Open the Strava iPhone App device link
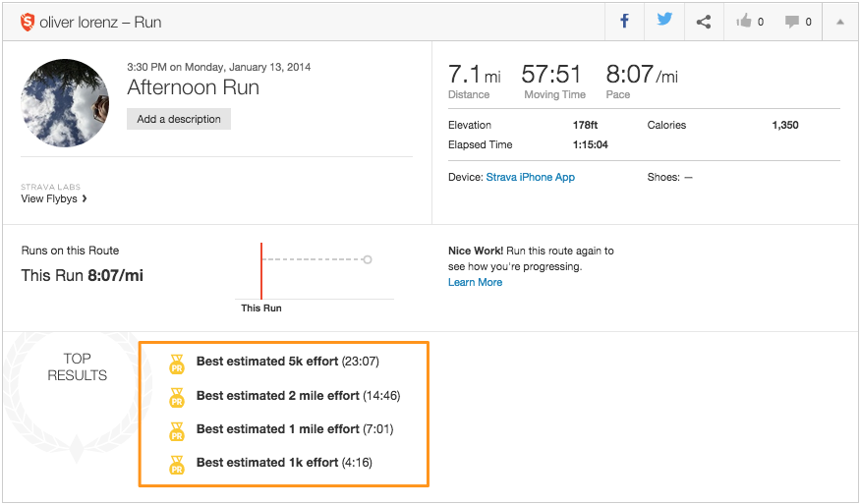Screen dimensions: 860x504 (530, 177)
